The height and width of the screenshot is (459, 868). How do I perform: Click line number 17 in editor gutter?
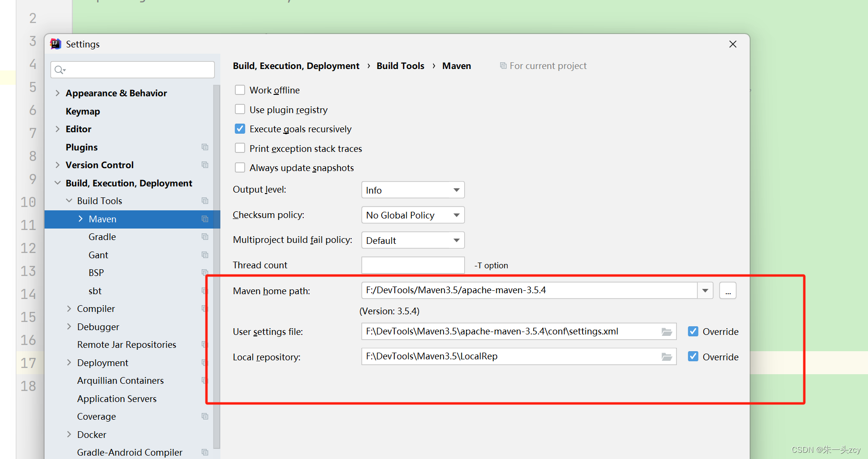(x=28, y=363)
